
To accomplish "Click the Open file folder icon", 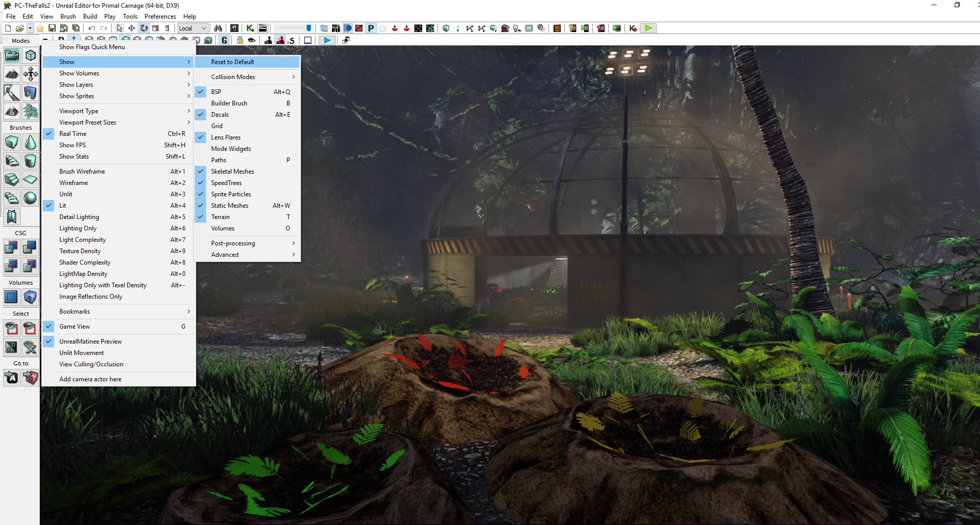I will coord(20,28).
